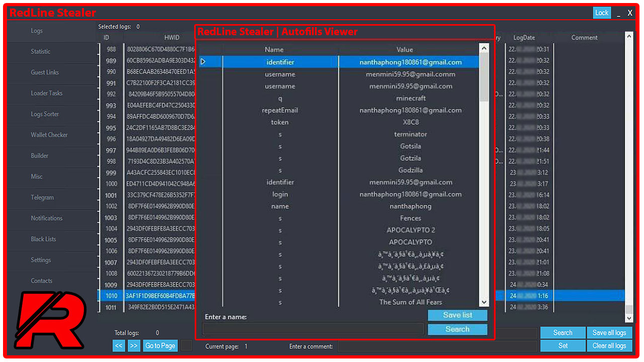Select the Notifications sidebar item

(46, 218)
